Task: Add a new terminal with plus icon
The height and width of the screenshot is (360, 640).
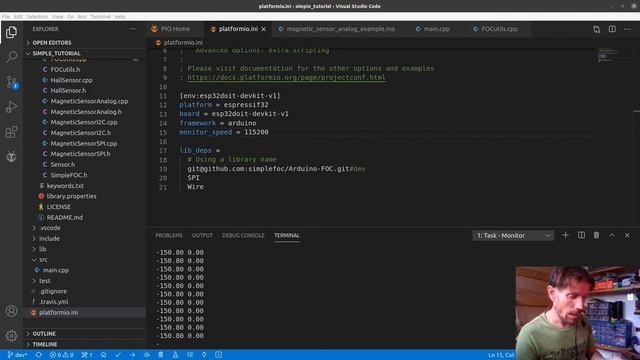Action: pyautogui.click(x=565, y=235)
